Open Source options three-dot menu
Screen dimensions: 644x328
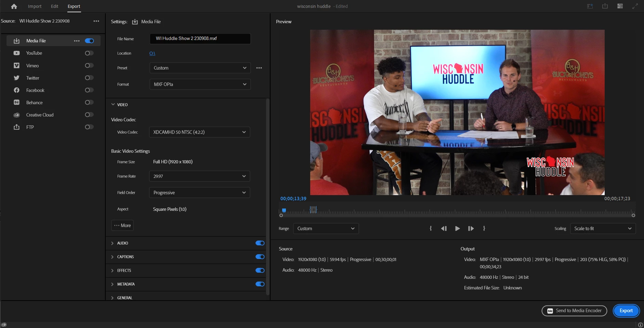tap(96, 21)
